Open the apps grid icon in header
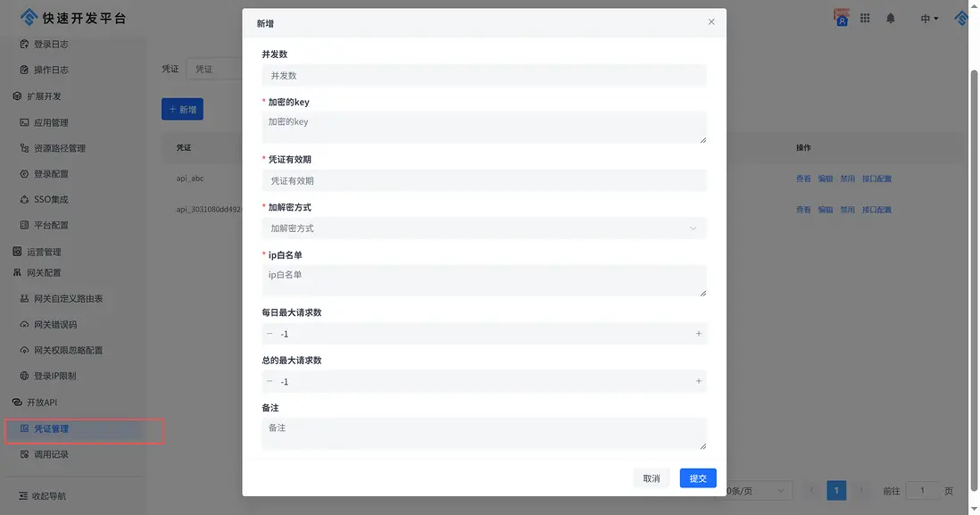This screenshot has width=980, height=515. pos(864,17)
